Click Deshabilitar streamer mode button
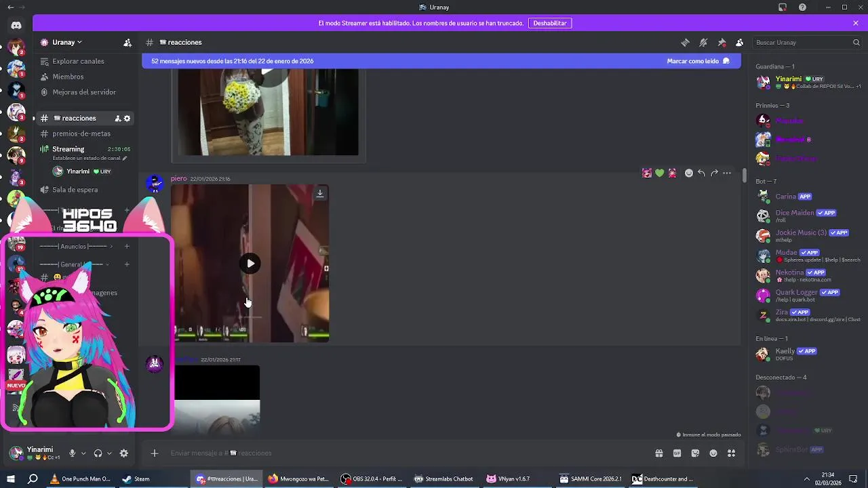The height and width of the screenshot is (488, 868). (x=550, y=23)
